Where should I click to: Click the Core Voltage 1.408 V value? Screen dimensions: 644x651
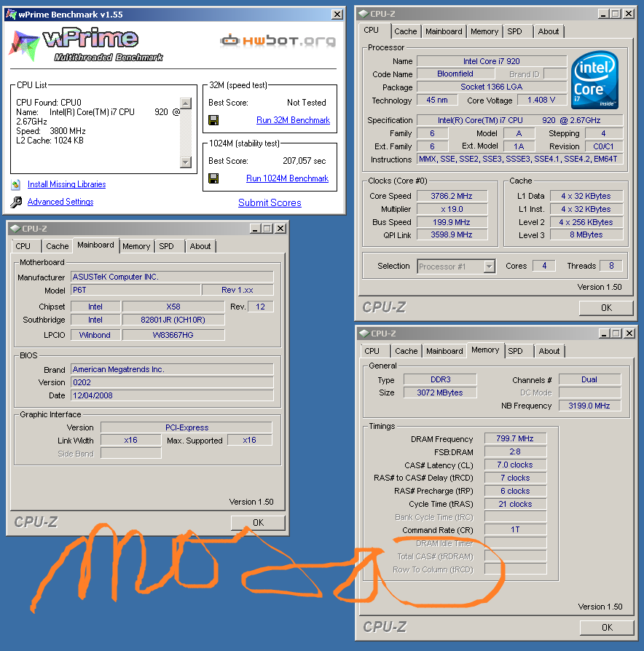point(541,100)
